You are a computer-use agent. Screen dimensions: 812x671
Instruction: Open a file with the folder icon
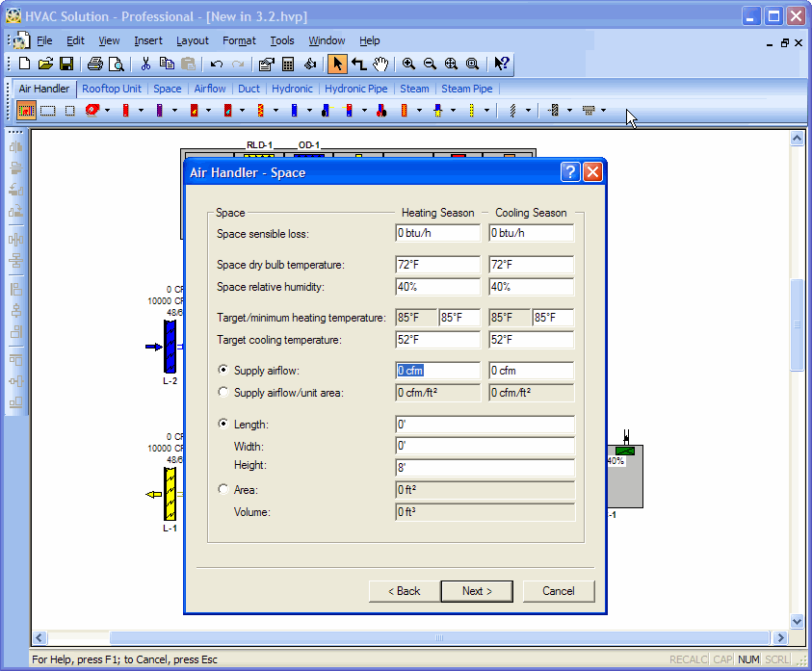(45, 64)
